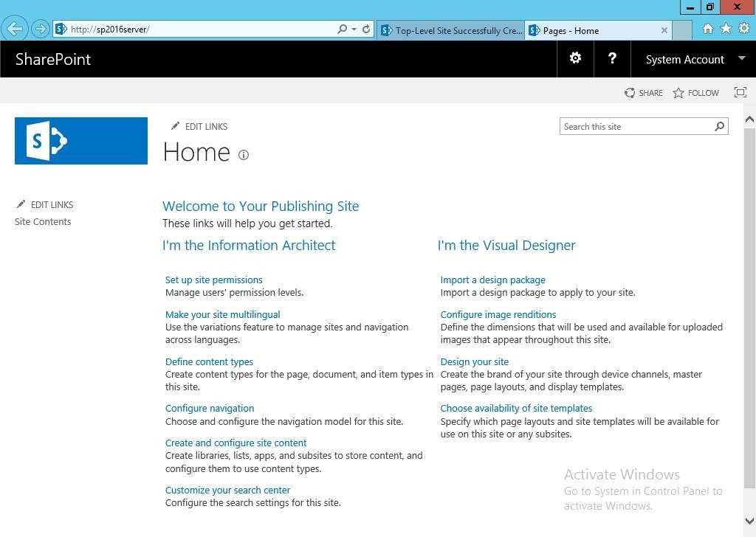Viewport: 756px width, 537px height.
Task: Open Configure navigation link
Action: 209,408
